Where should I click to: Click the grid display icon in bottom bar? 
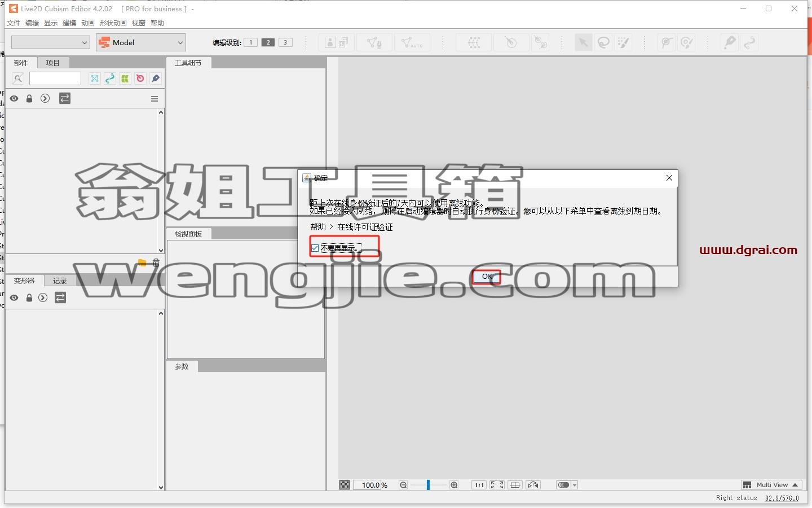(515, 485)
